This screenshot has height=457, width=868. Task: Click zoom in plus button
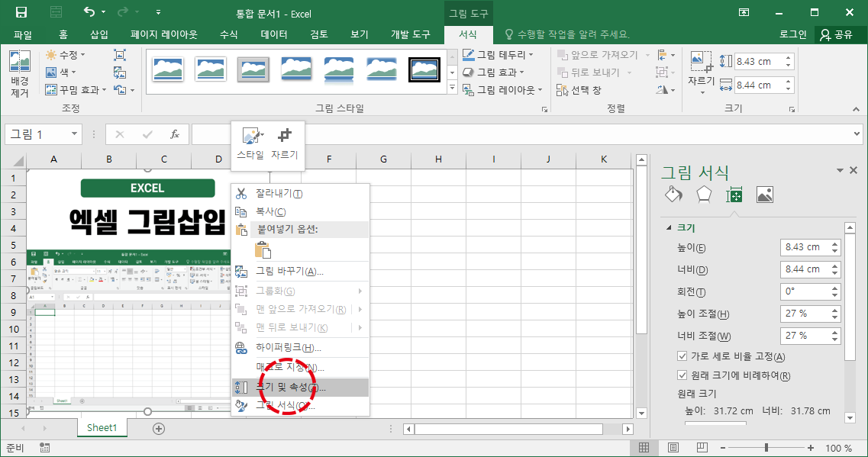[x=811, y=448]
